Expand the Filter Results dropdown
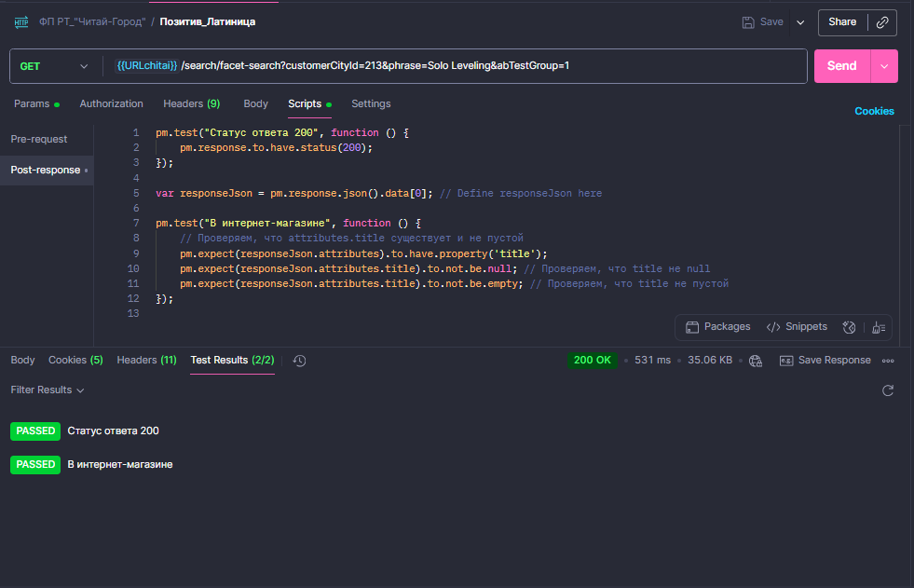 48,390
